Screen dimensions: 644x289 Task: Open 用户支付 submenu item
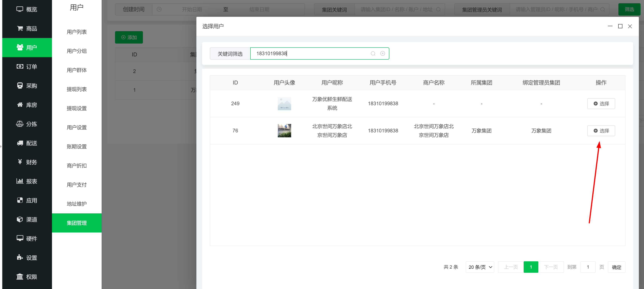(76, 185)
